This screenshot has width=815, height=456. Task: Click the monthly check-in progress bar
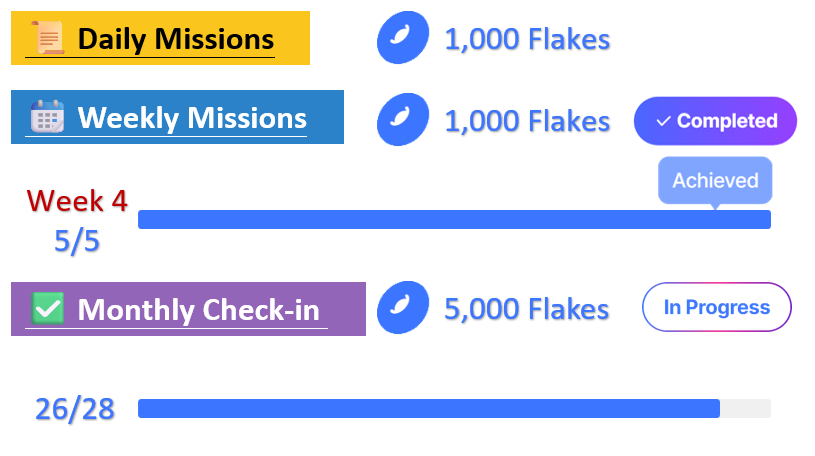pyautogui.click(x=454, y=408)
